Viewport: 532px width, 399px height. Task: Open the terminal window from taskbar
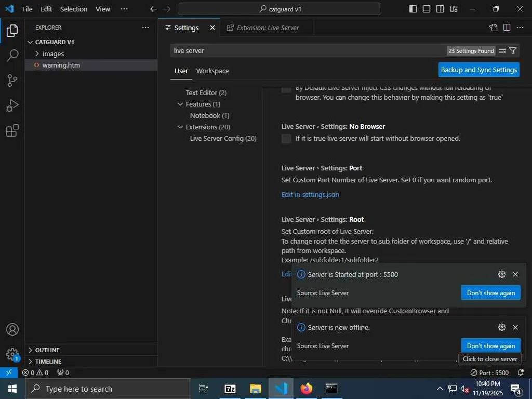331,389
